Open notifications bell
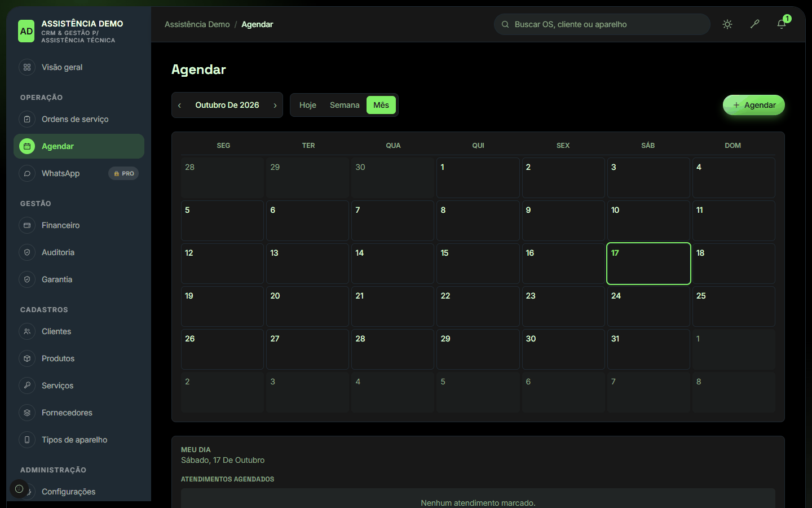This screenshot has height=508, width=812. click(782, 24)
